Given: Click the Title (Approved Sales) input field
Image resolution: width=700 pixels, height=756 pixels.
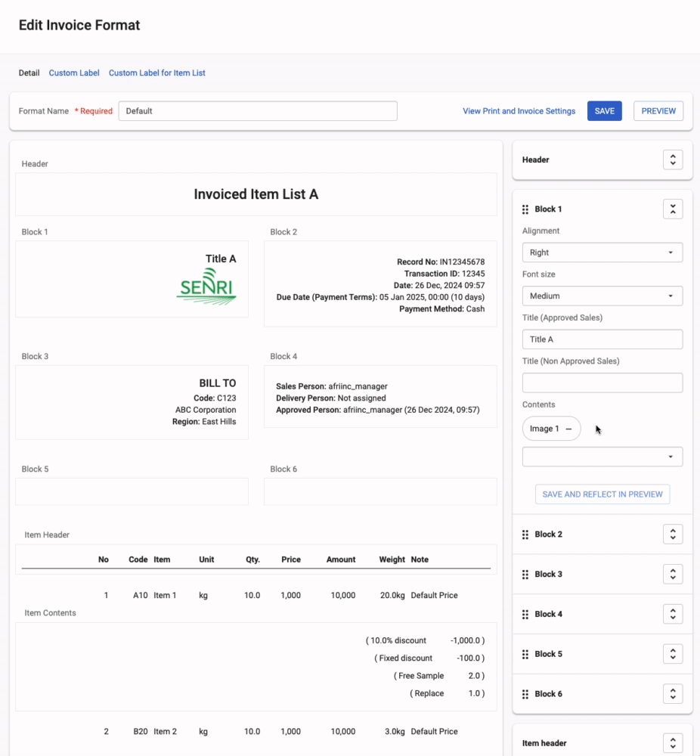Looking at the screenshot, I should pyautogui.click(x=602, y=339).
